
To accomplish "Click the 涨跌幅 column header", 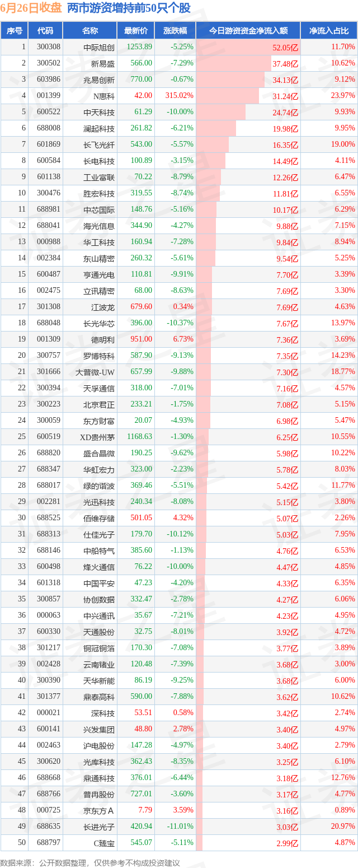I will pyautogui.click(x=175, y=31).
